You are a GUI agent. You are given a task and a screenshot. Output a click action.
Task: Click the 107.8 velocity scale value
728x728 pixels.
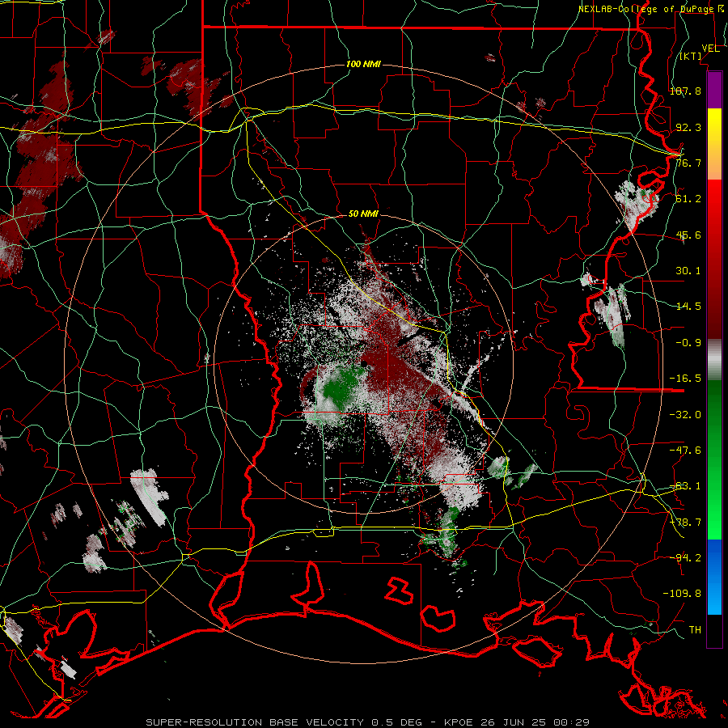685,91
